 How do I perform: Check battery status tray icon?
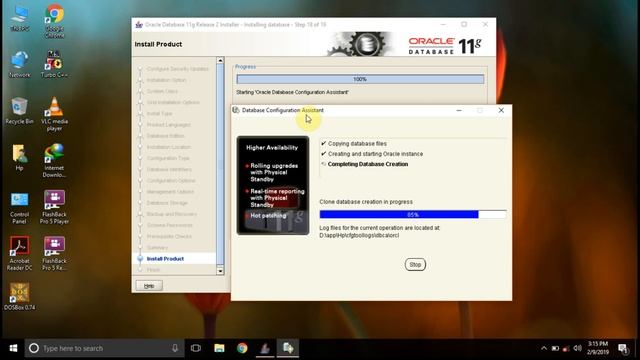555,348
